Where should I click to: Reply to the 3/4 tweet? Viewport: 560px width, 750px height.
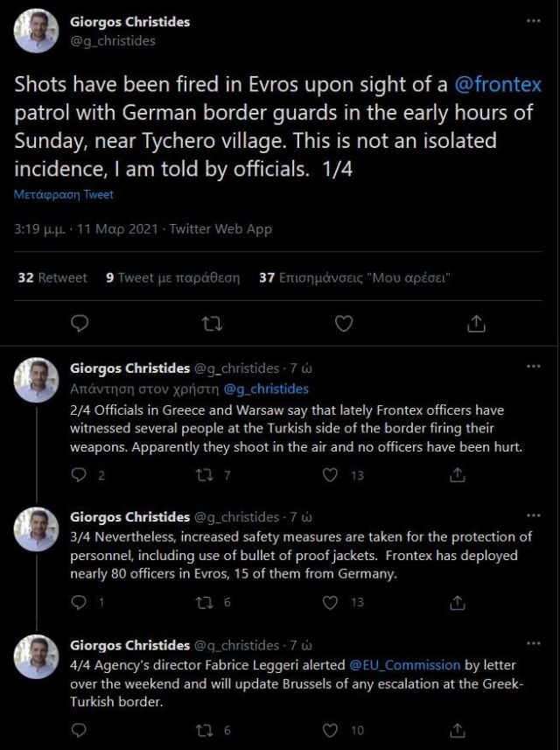80,602
